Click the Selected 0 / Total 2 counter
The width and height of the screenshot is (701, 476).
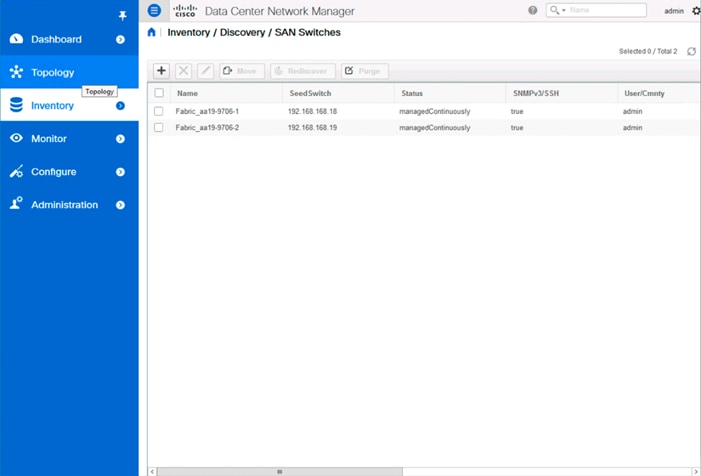pyautogui.click(x=648, y=51)
